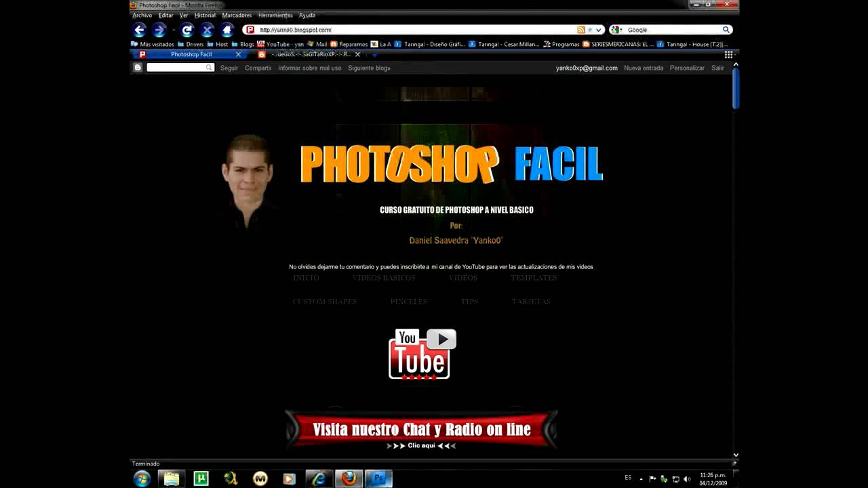Viewport: 868px width, 488px height.
Task: Click the Firefox Back arrow button
Action: point(140,30)
